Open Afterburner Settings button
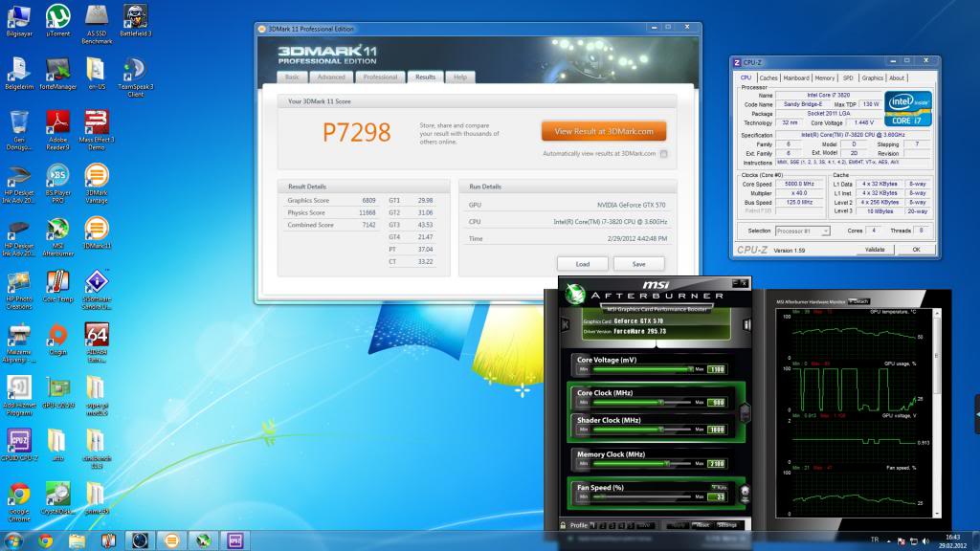Image resolution: width=980 pixels, height=551 pixels. (x=727, y=525)
